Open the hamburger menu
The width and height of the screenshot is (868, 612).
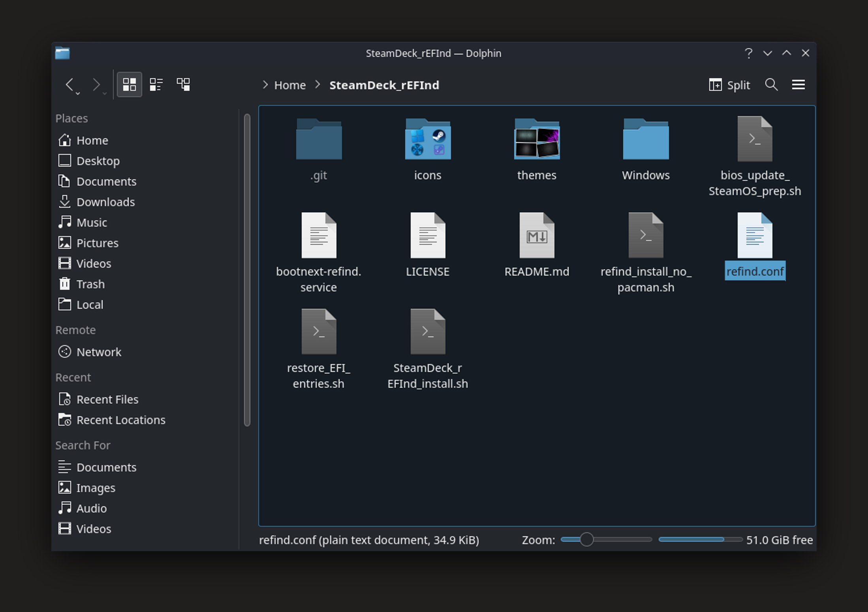pos(798,84)
